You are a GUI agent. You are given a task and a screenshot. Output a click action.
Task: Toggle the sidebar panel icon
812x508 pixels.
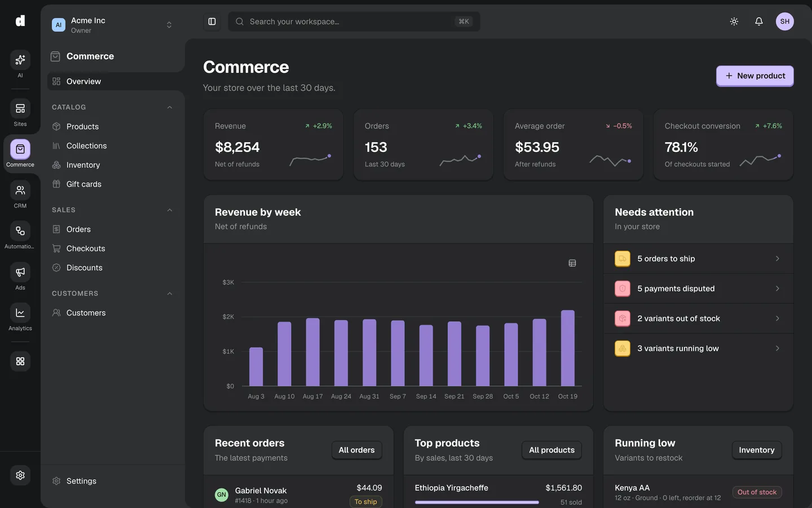tap(212, 21)
